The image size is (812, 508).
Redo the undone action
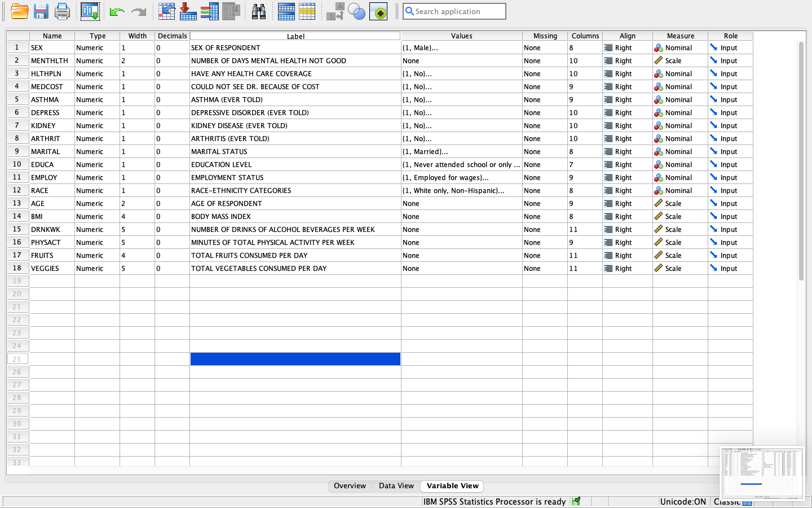pos(138,11)
